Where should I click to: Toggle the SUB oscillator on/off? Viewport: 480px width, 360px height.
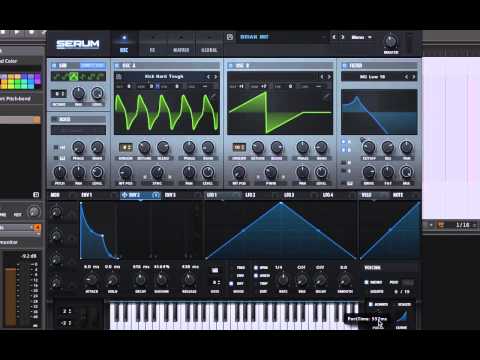pyautogui.click(x=54, y=66)
